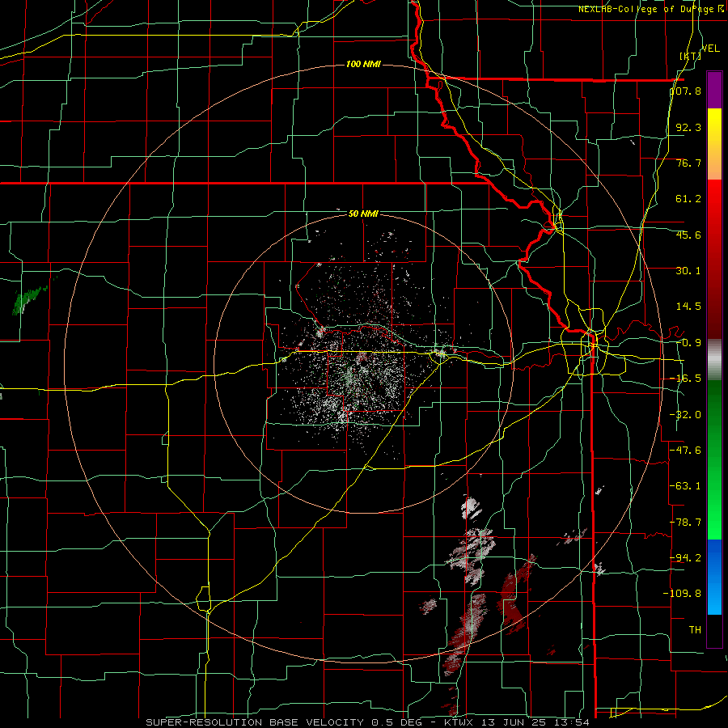The width and height of the screenshot is (728, 728).
Task: Click the VEL legend title
Action: pyautogui.click(x=710, y=49)
